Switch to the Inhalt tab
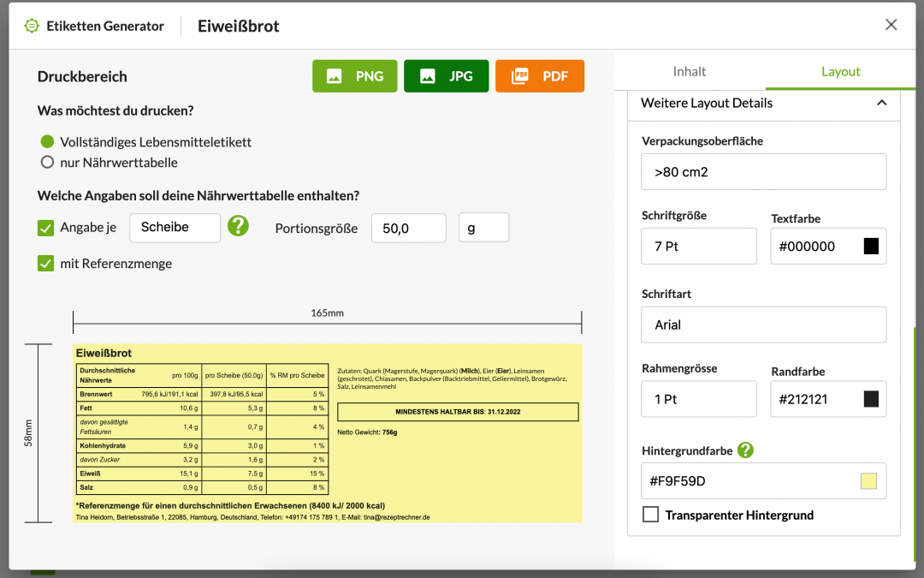This screenshot has width=924, height=578. (690, 71)
